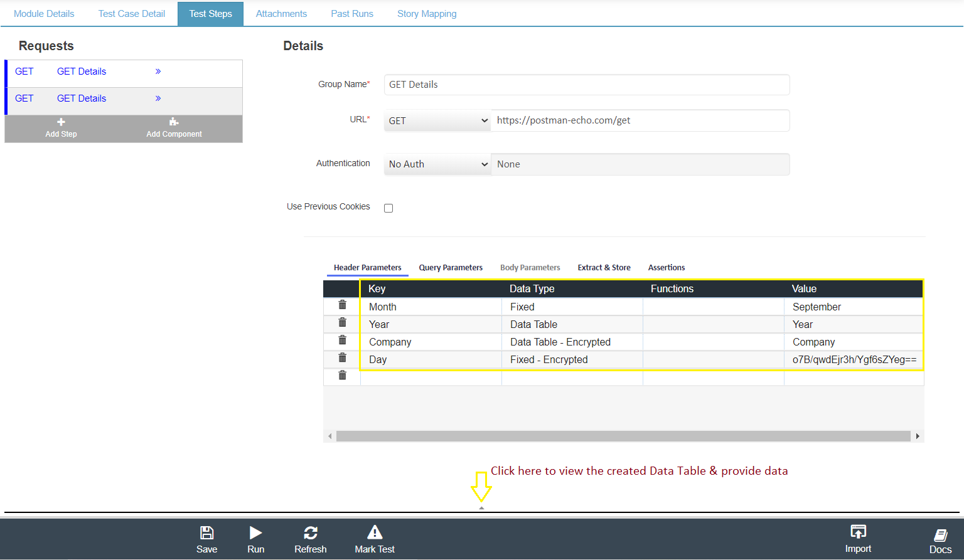Screen dimensions: 964x560
Task: Run the test with the play icon
Action: (255, 532)
